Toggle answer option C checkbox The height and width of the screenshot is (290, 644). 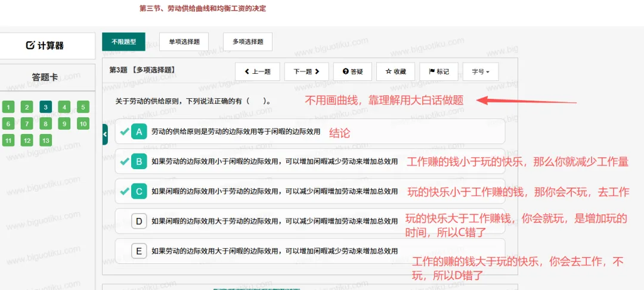coord(139,191)
